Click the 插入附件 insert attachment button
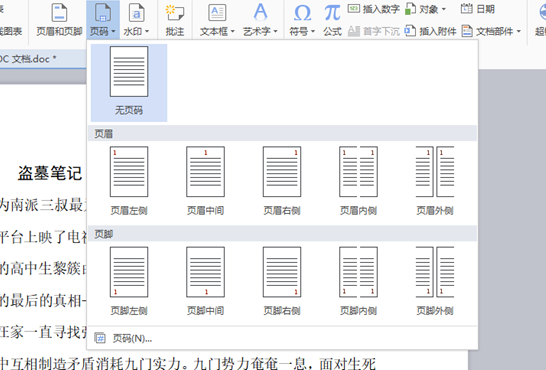This screenshot has width=546, height=370. [x=430, y=31]
